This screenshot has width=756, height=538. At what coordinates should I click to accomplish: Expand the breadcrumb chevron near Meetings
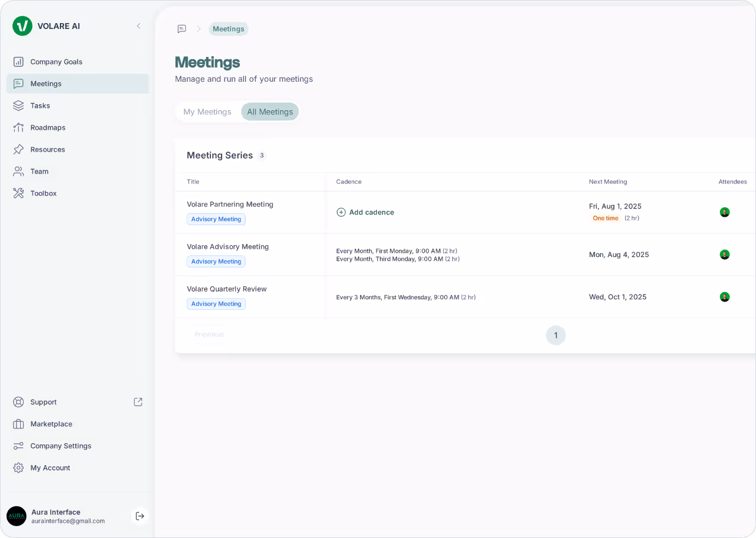199,28
